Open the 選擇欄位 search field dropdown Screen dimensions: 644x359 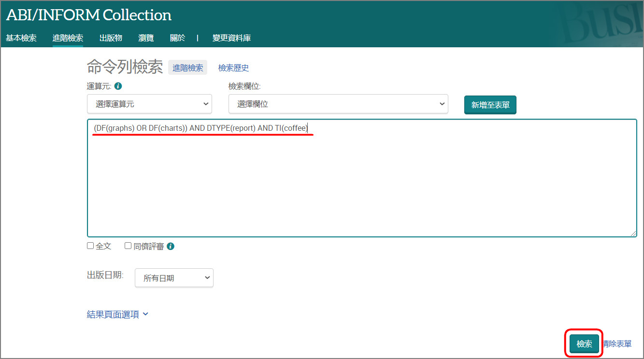pyautogui.click(x=338, y=104)
